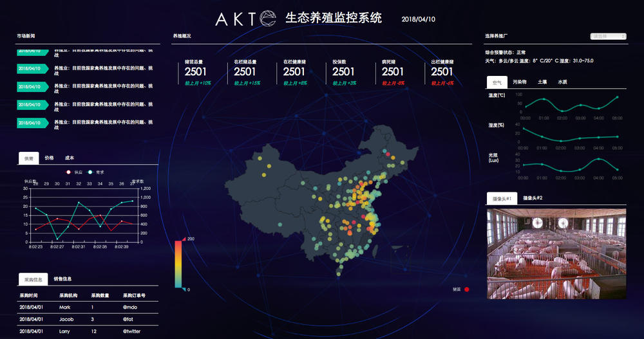This screenshot has width=644, height=339.
Task: Click the 投保数 2501 statistic
Action: point(343,71)
